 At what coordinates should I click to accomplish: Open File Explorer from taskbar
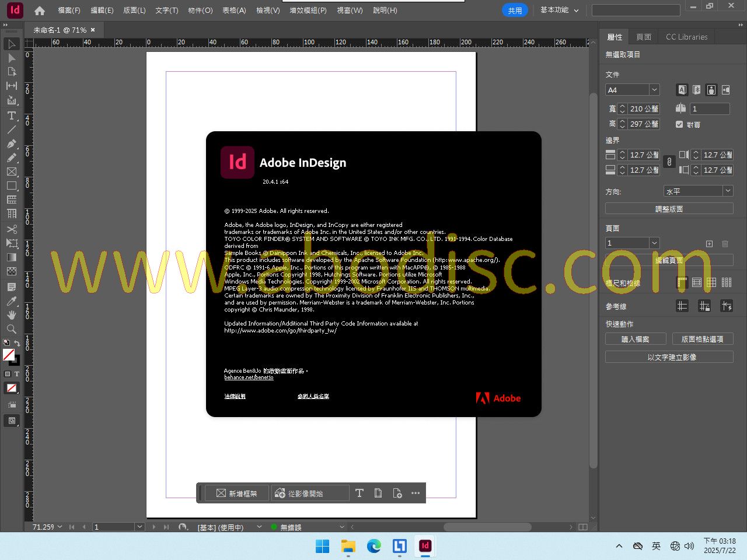tap(348, 546)
